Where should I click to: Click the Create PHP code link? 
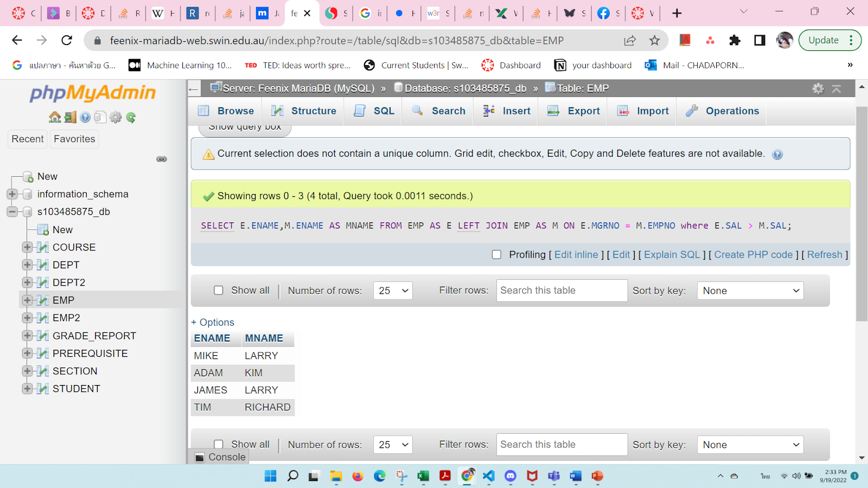coord(752,254)
